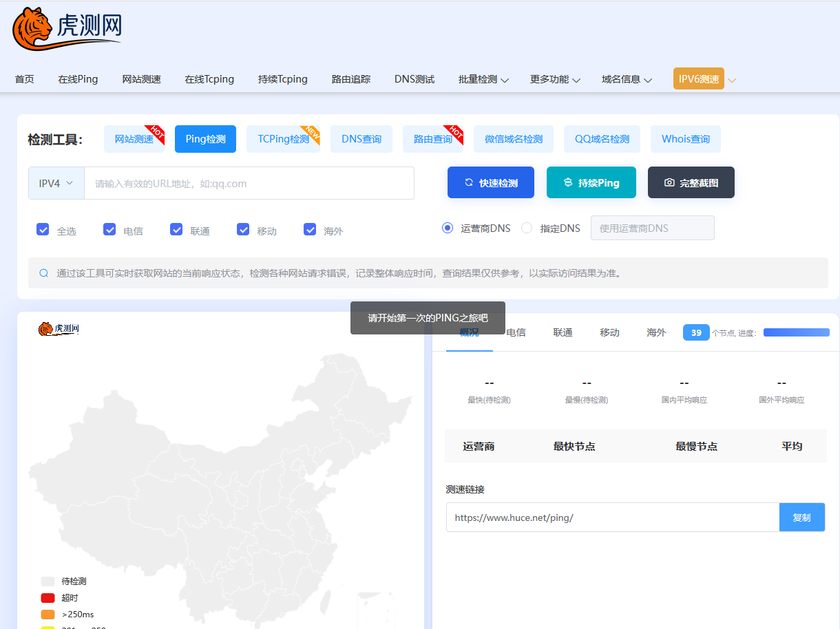Toggle off the 全选 checkbox
840x629 pixels.
pos(43,228)
